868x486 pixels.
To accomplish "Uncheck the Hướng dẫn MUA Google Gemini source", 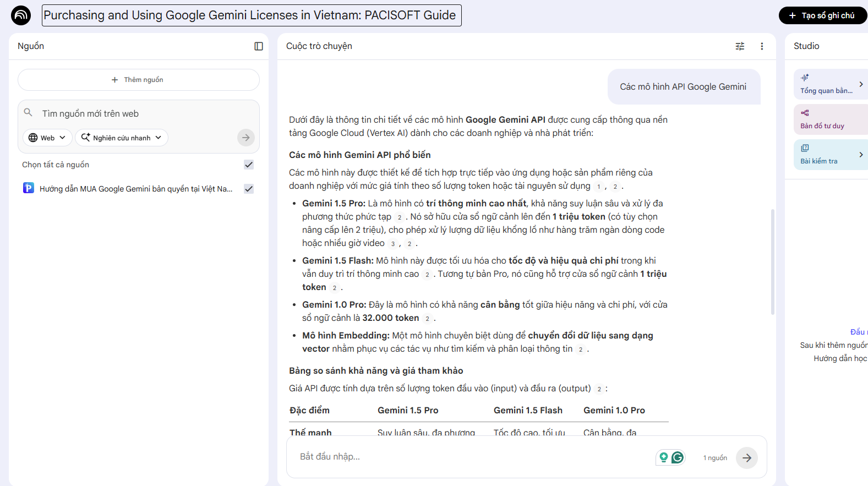I will [x=249, y=189].
